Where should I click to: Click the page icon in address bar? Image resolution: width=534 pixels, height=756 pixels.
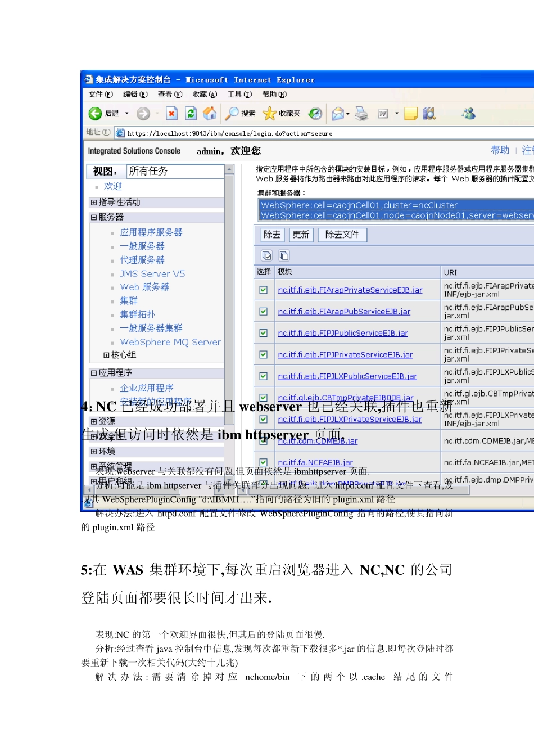click(120, 133)
